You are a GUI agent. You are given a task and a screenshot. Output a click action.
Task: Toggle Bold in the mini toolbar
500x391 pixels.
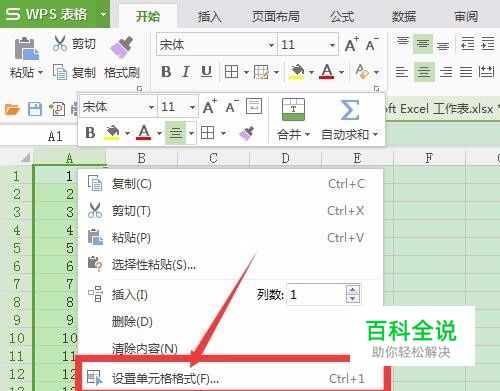(90, 133)
